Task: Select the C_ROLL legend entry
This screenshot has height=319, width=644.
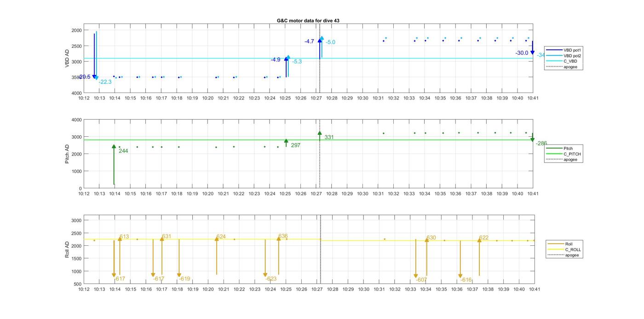Action: [x=564, y=249]
